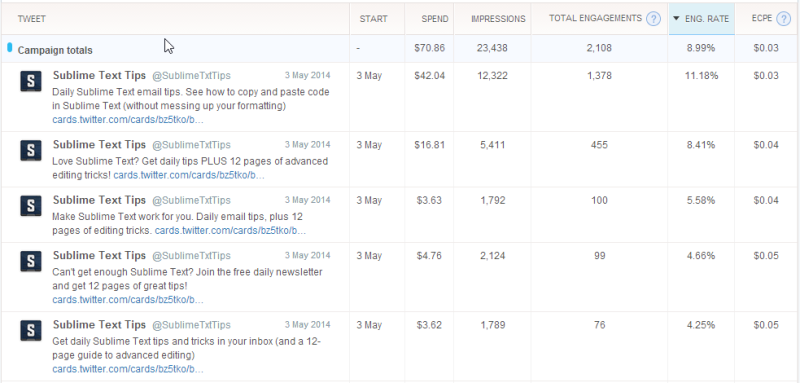The image size is (800, 383).
Task: Sort by the Impressions column header
Action: click(498, 19)
